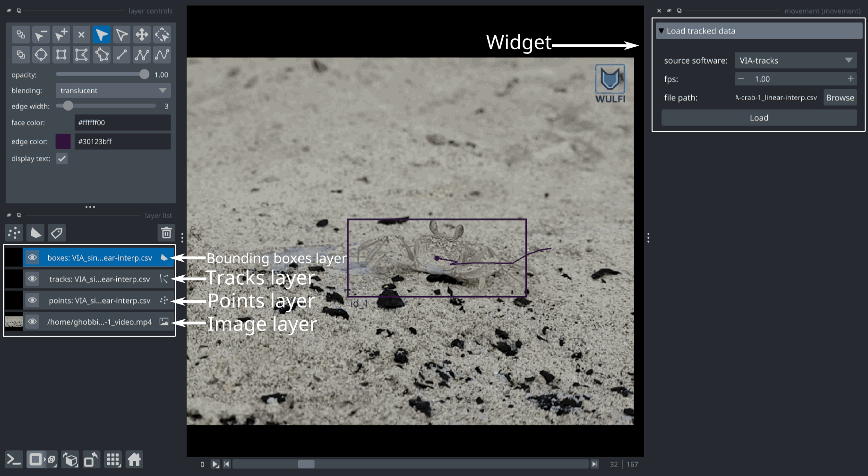
Task: Select the Add Rectangle shape tool
Action: click(61, 54)
